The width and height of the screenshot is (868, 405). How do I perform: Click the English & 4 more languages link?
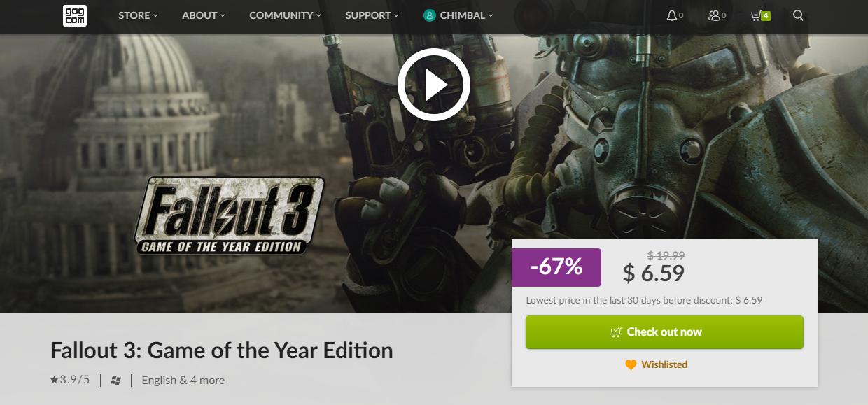coord(183,381)
